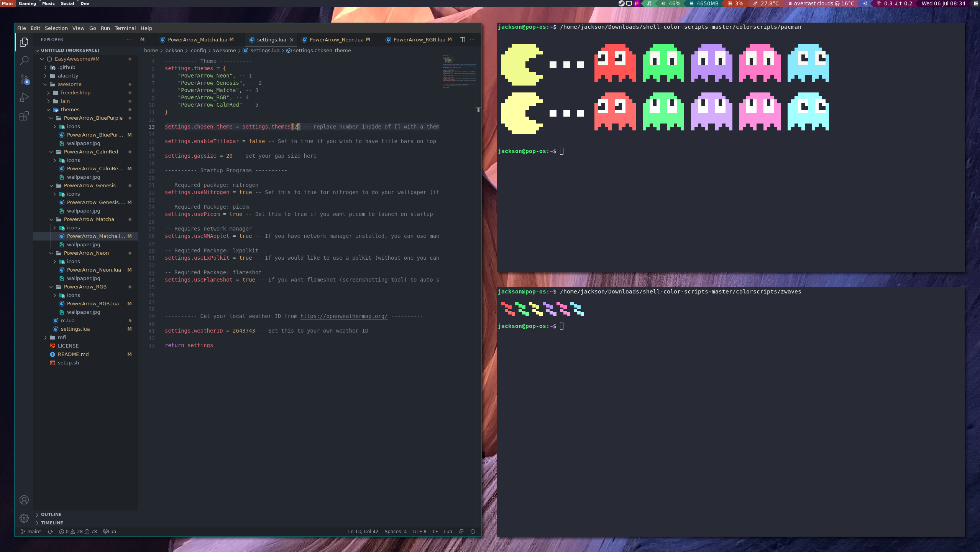Click the notifications bell in status bar
The height and width of the screenshot is (552, 980).
[473, 531]
